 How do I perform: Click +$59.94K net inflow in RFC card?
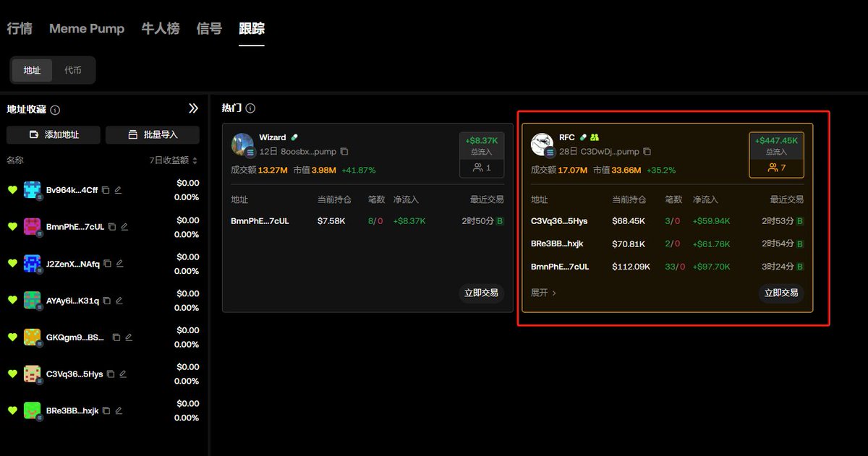tap(712, 221)
